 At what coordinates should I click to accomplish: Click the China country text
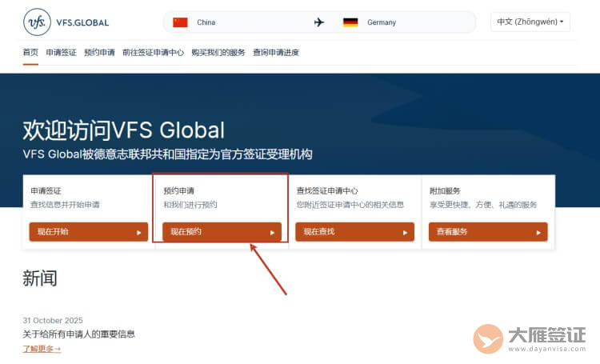pos(206,22)
